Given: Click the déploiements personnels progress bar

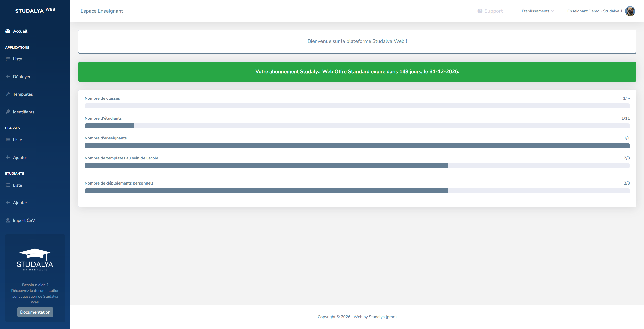Looking at the screenshot, I should pyautogui.click(x=357, y=191).
